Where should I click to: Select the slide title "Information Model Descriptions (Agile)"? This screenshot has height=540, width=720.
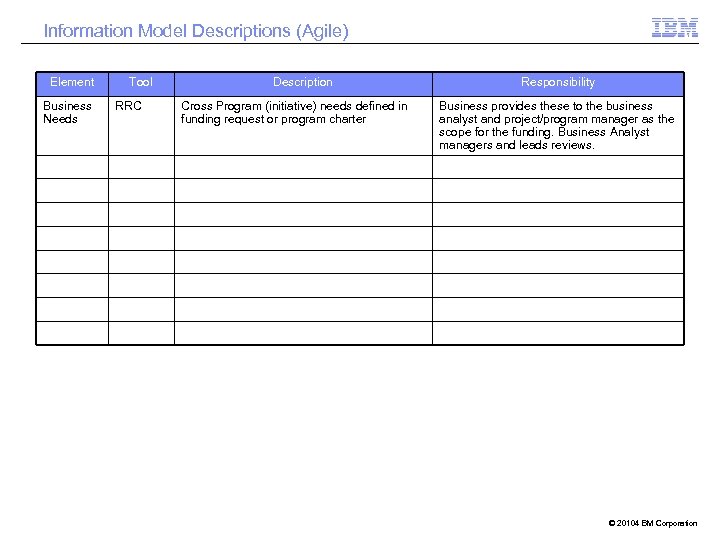[x=196, y=31]
